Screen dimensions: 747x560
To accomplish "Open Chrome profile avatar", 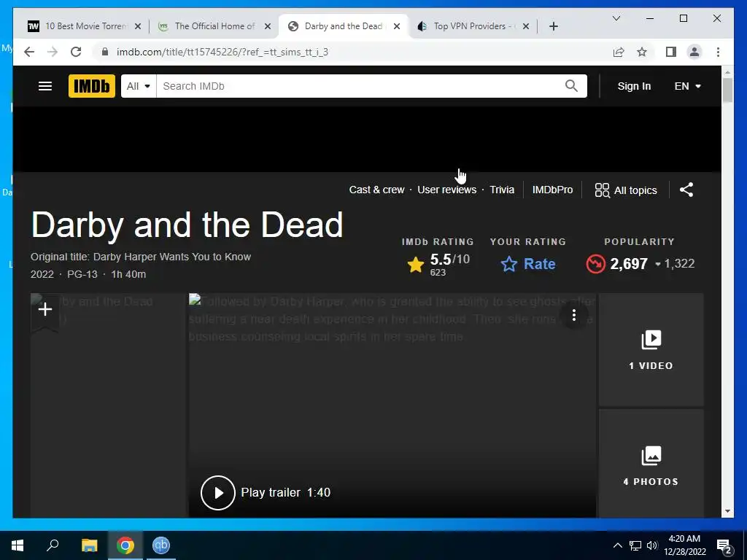I will [x=694, y=52].
